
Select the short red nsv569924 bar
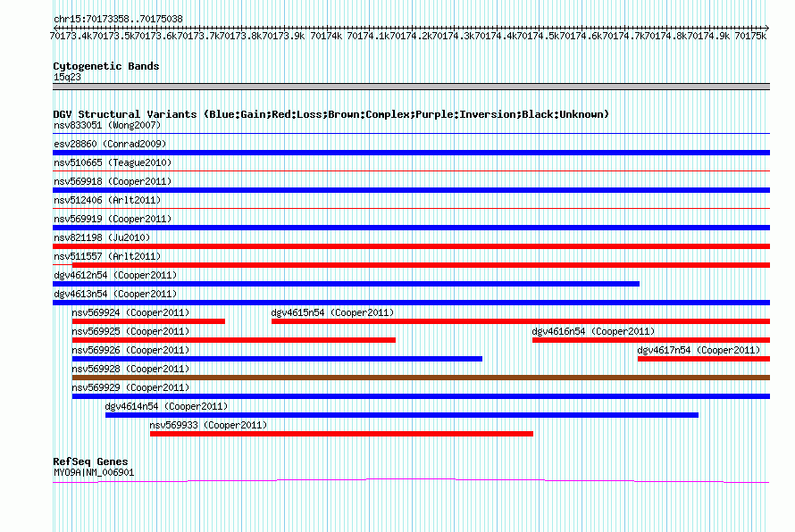[148, 321]
